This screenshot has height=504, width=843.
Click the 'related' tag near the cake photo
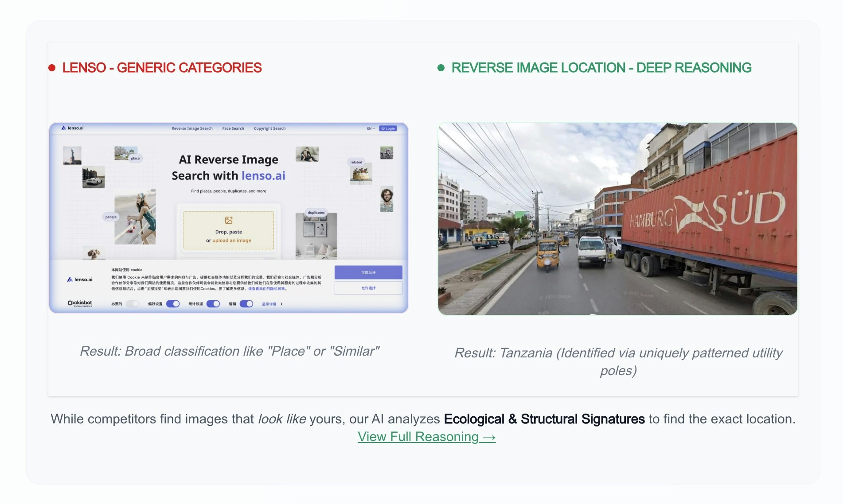pos(356,162)
